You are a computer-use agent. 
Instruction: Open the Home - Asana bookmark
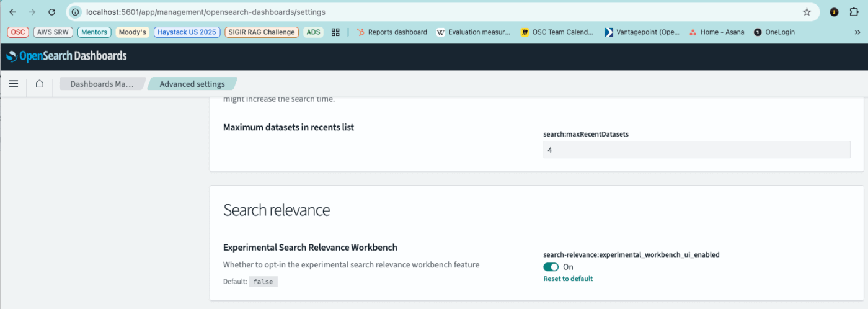click(717, 32)
